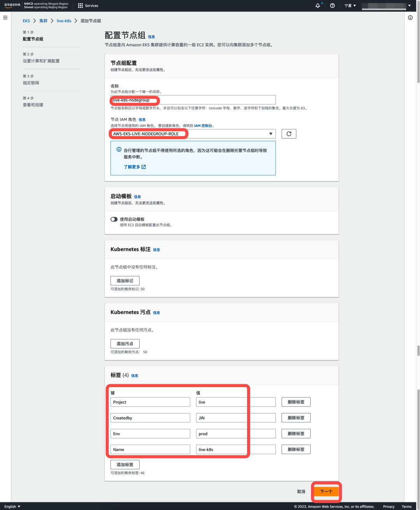
Task: Open the external link icon beside 了解更多
Action: click(144, 167)
